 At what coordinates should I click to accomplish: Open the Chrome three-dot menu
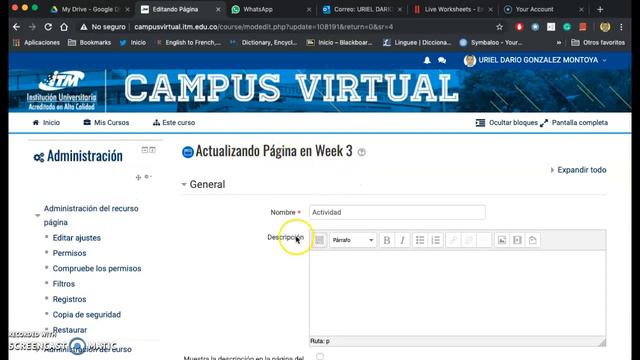click(621, 27)
